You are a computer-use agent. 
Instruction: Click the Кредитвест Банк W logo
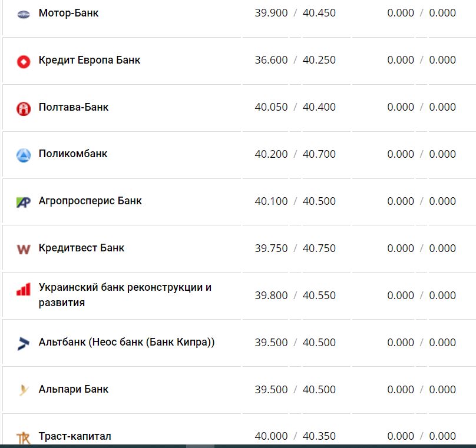[23, 249]
